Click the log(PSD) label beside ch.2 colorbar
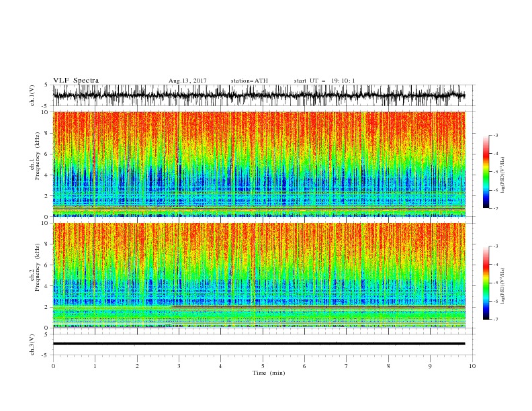Viewport: 532px width, 411px height. 503,285
